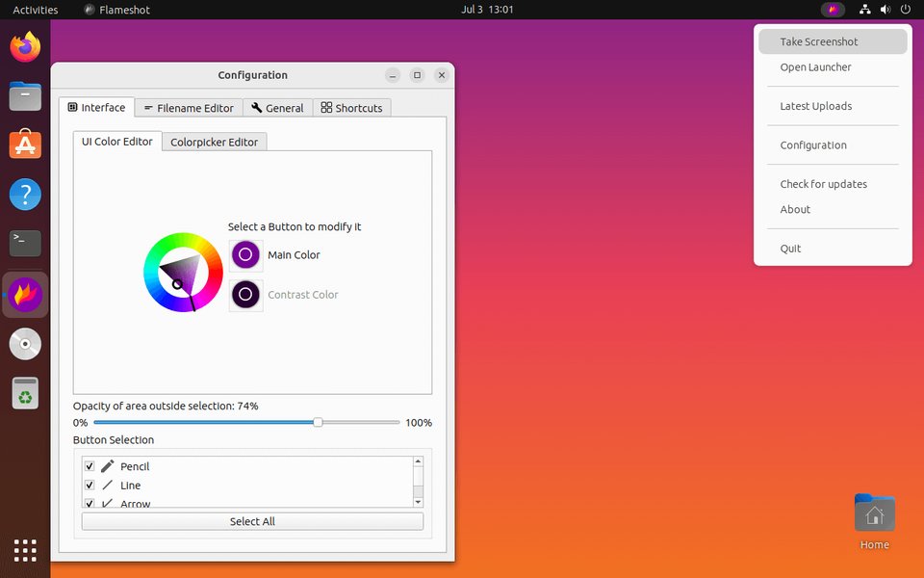Image resolution: width=924 pixels, height=578 pixels.
Task: Uncheck the Pencil button checkbox
Action: [90, 466]
